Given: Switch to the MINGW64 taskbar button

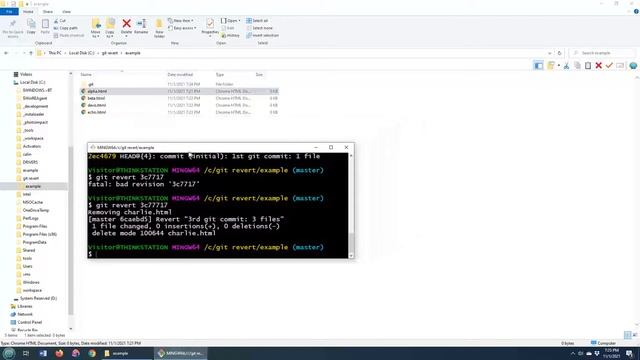Looking at the screenshot, I should 180,353.
